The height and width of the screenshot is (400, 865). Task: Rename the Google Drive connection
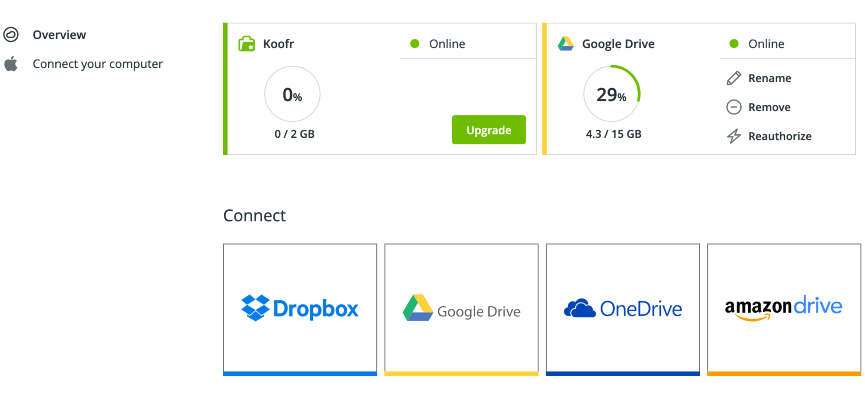coord(770,78)
